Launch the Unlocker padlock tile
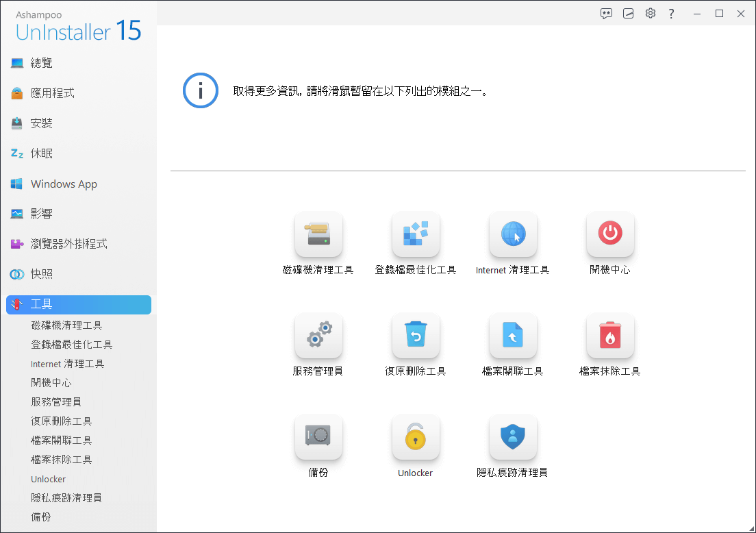Viewport: 756px width, 533px height. pyautogui.click(x=416, y=436)
